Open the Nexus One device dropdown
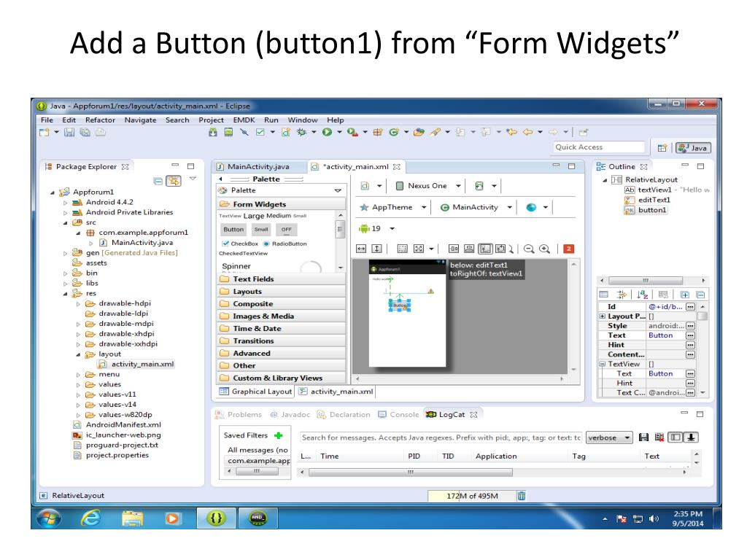This screenshot has width=747, height=560. [x=429, y=186]
